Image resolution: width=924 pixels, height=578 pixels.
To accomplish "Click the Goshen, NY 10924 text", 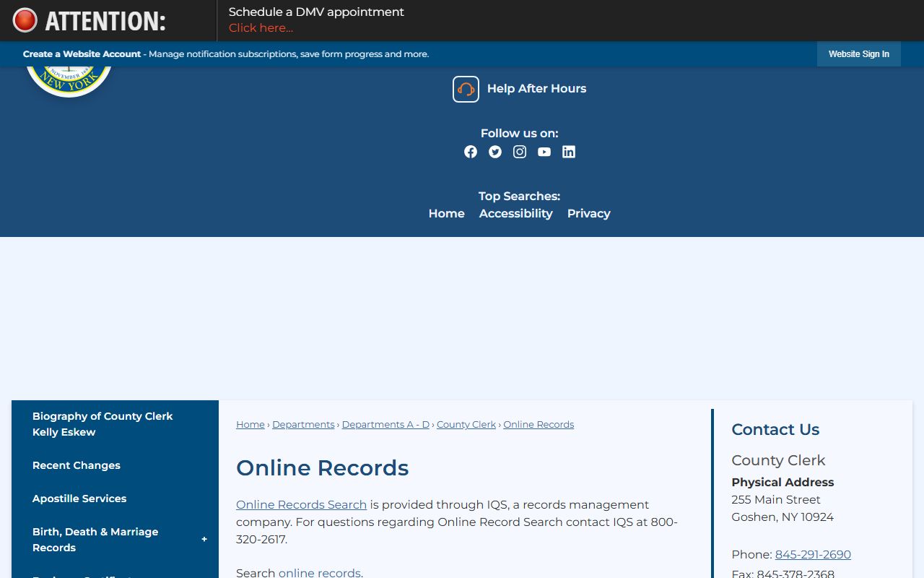I will pyautogui.click(x=783, y=517).
